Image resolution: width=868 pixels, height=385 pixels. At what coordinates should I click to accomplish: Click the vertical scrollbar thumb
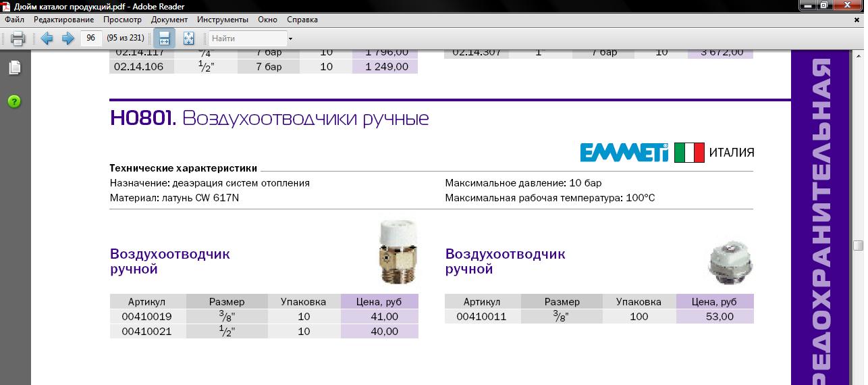[859, 245]
